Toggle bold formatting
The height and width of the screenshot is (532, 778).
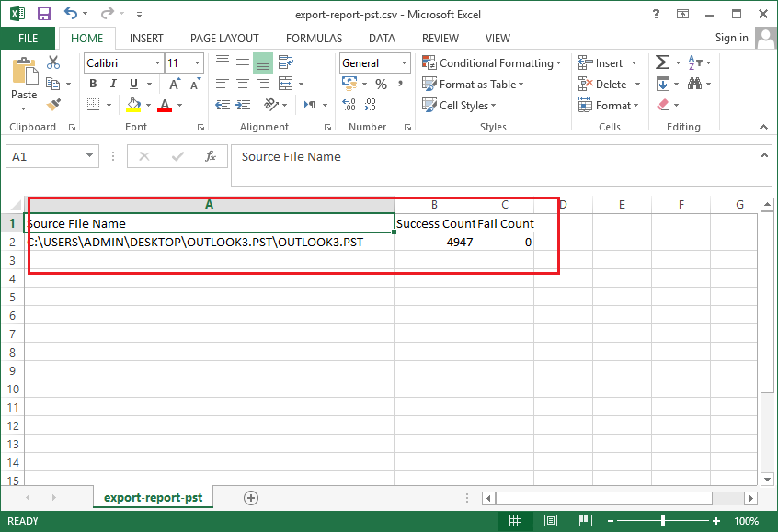click(93, 84)
